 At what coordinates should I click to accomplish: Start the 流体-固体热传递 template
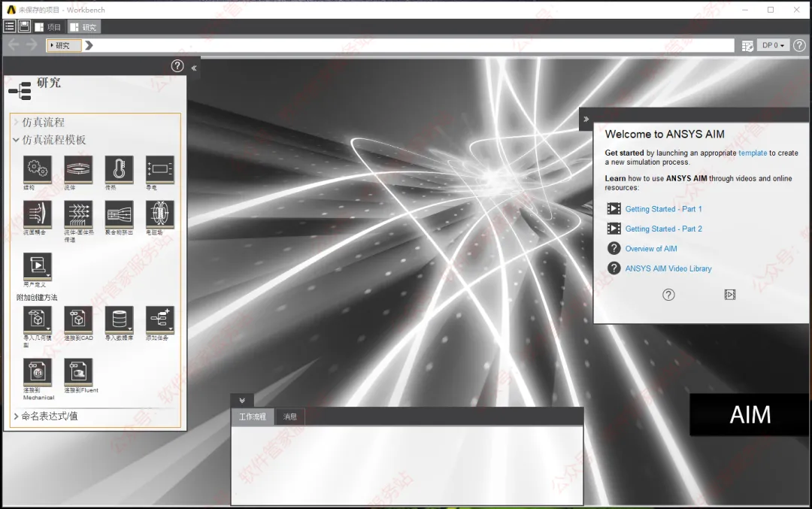(78, 214)
